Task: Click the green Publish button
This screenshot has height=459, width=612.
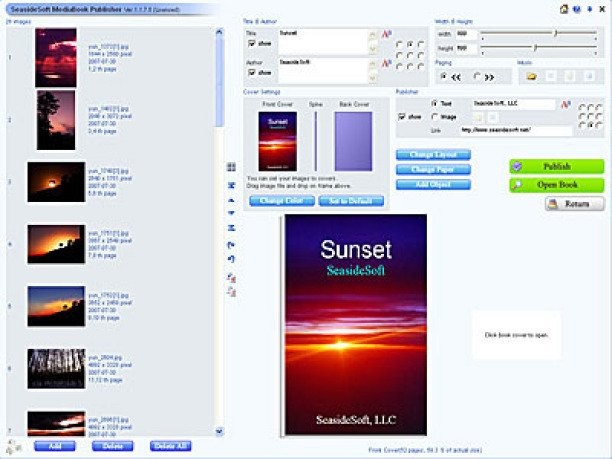Action: [557, 167]
